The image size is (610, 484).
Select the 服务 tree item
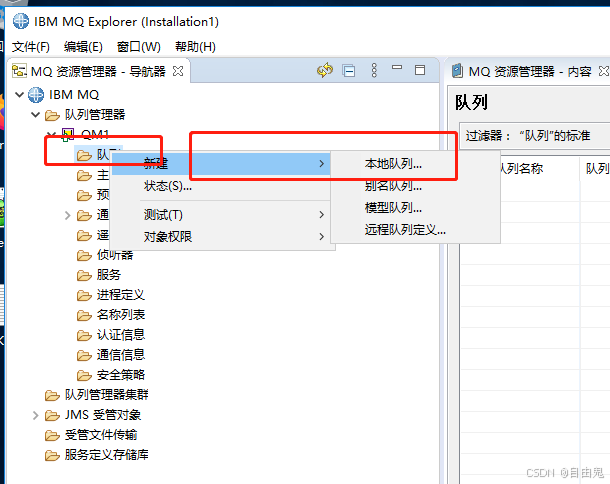[x=109, y=275]
